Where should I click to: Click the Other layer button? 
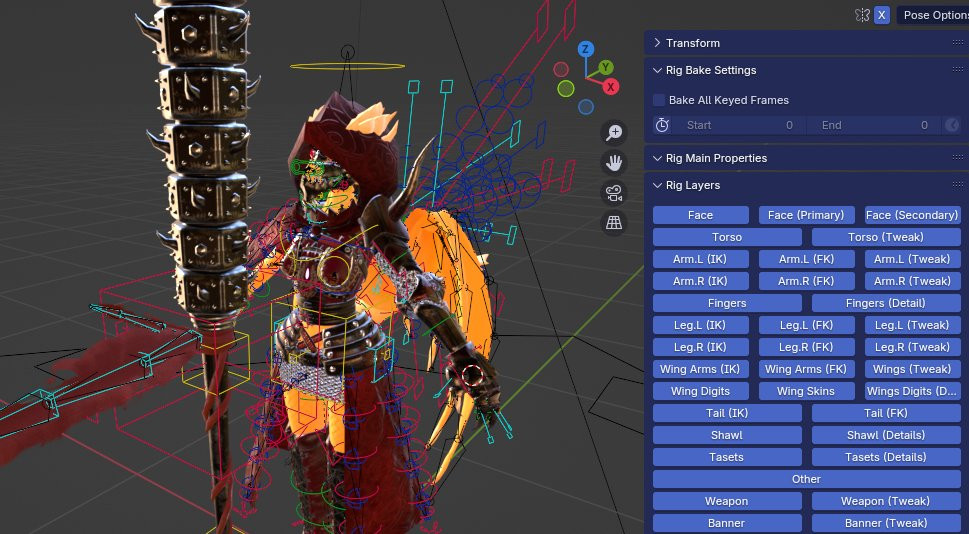click(806, 479)
